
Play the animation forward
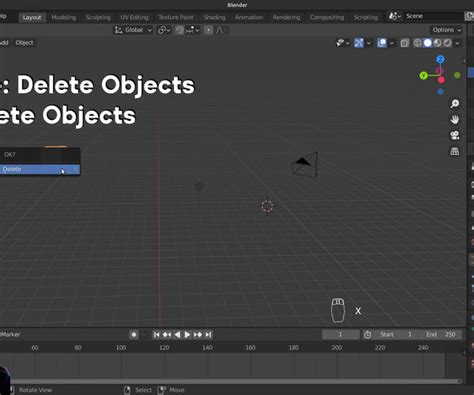click(x=187, y=334)
